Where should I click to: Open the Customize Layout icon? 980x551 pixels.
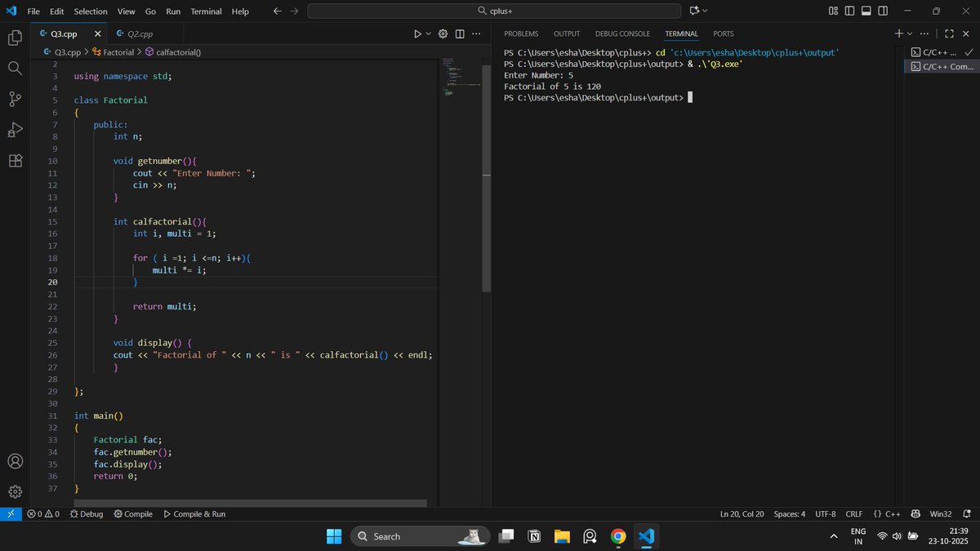833,11
